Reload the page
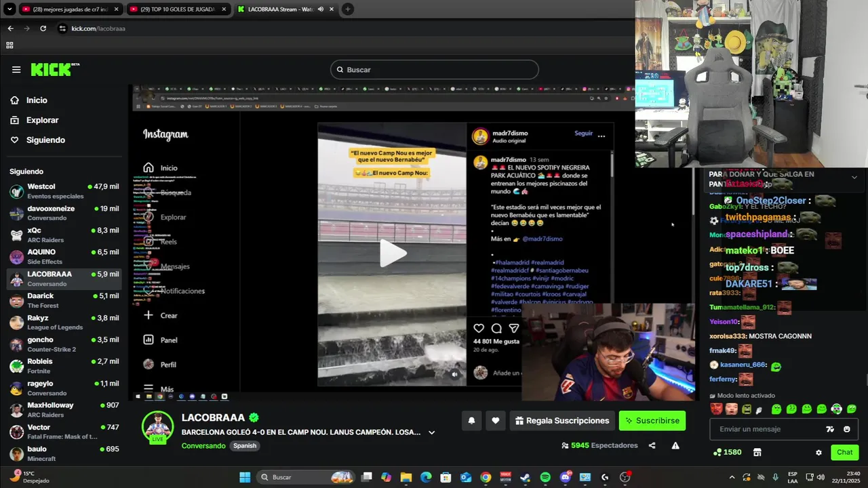The height and width of the screenshot is (488, 868). click(43, 28)
